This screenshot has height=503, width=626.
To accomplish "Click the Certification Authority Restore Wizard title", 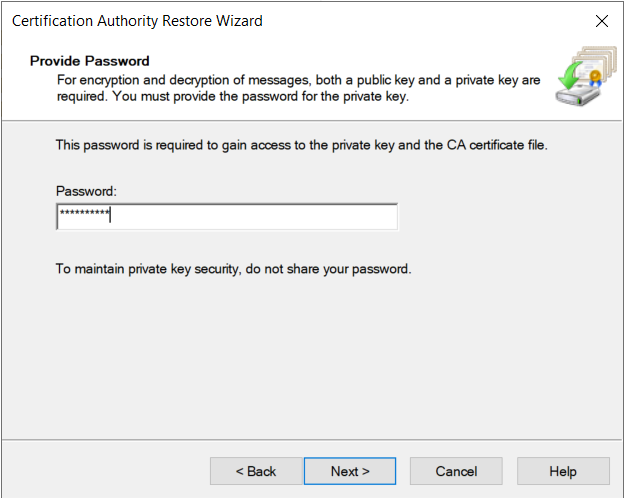I will (137, 21).
